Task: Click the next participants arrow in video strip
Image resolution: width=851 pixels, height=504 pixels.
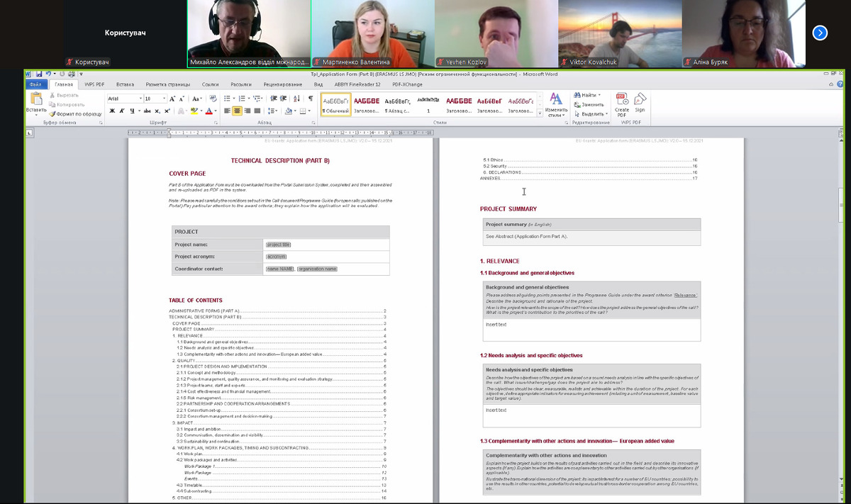Action: pyautogui.click(x=820, y=33)
